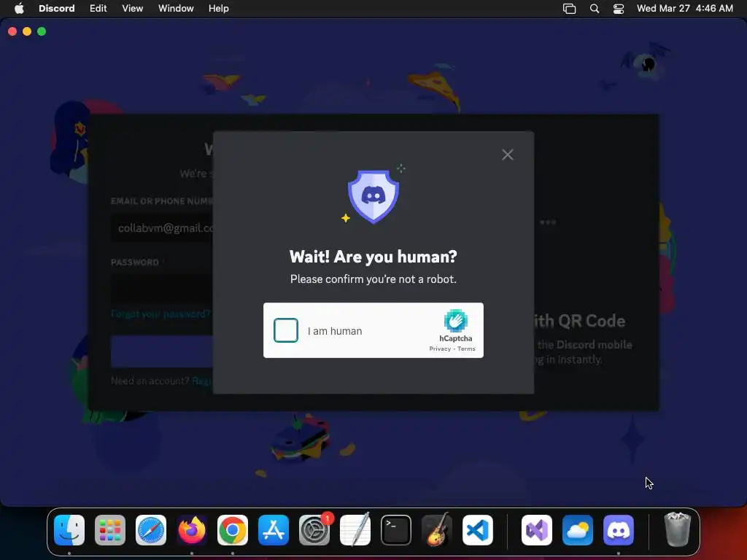Viewport: 747px width, 560px height.
Task: Click the hCaptcha logo
Action: pos(455,321)
